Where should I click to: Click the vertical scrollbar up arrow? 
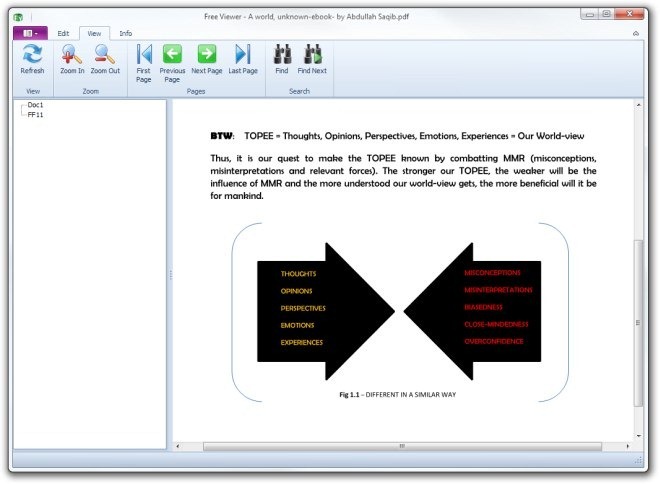click(x=639, y=105)
